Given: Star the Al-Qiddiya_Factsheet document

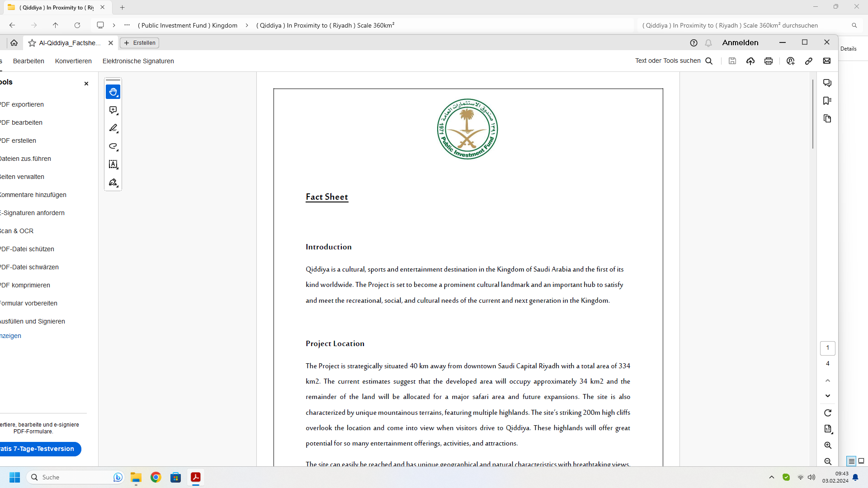Looking at the screenshot, I should coord(32,43).
